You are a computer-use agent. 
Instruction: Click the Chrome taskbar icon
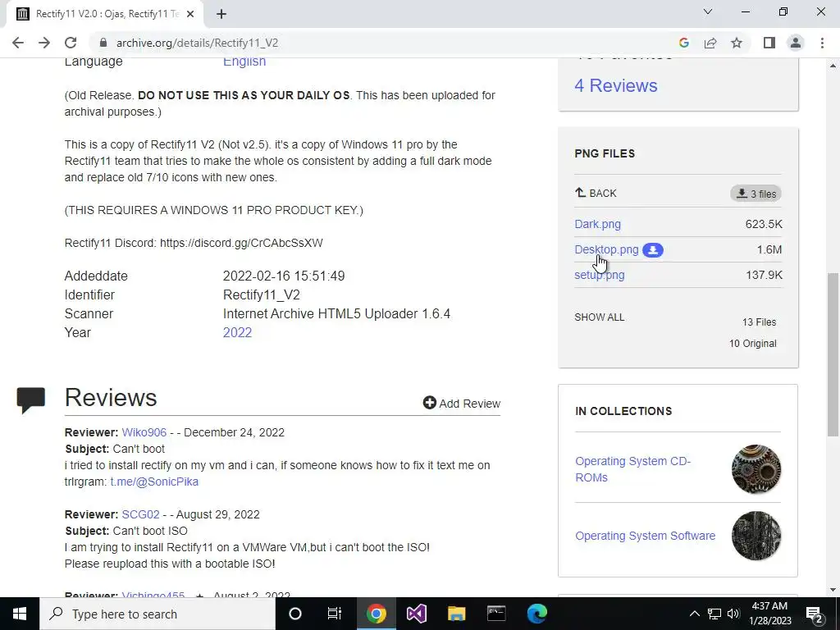(x=376, y=614)
